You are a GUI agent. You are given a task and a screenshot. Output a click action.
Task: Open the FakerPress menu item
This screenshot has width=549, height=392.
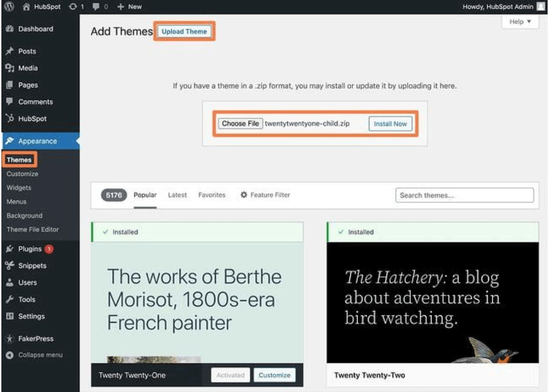tap(35, 338)
